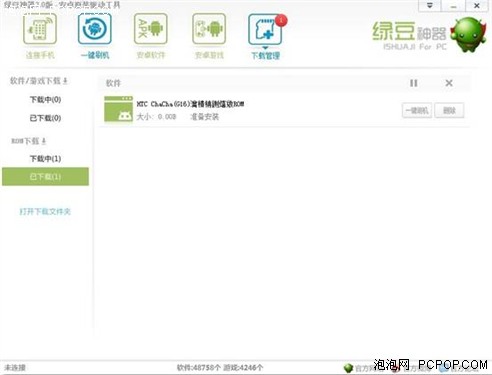Click the 绿豆神器 logo mascot

click(468, 35)
